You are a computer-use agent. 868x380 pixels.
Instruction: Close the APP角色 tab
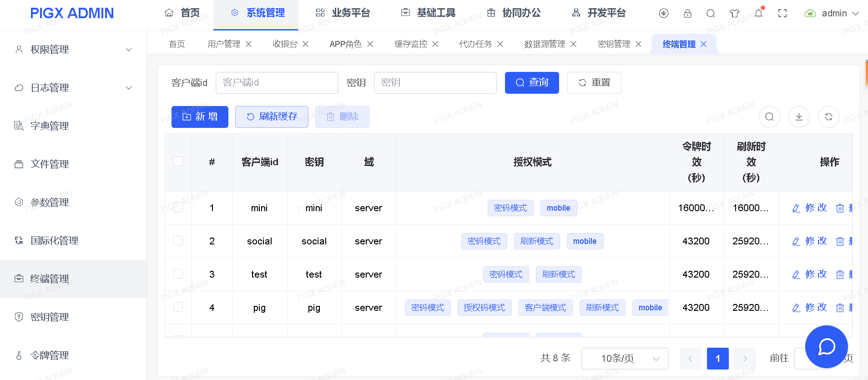(x=370, y=44)
